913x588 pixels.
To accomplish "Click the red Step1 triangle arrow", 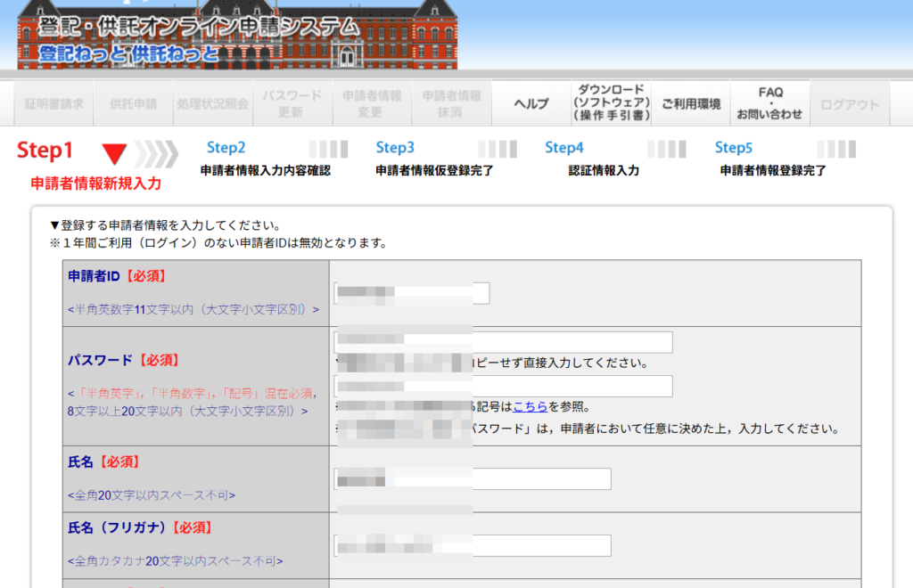I will click(x=114, y=153).
